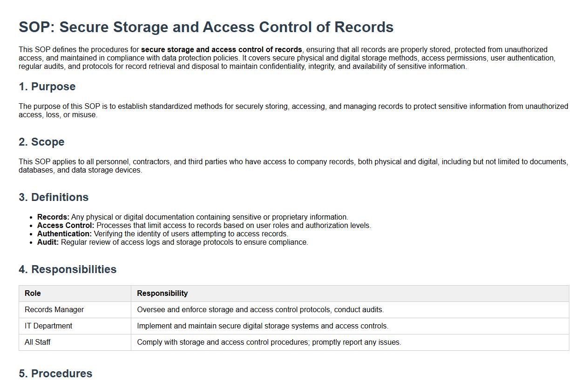Viewport: 588px width, 381px height.
Task: Click the "5. Procedures" section heading
Action: tap(55, 374)
